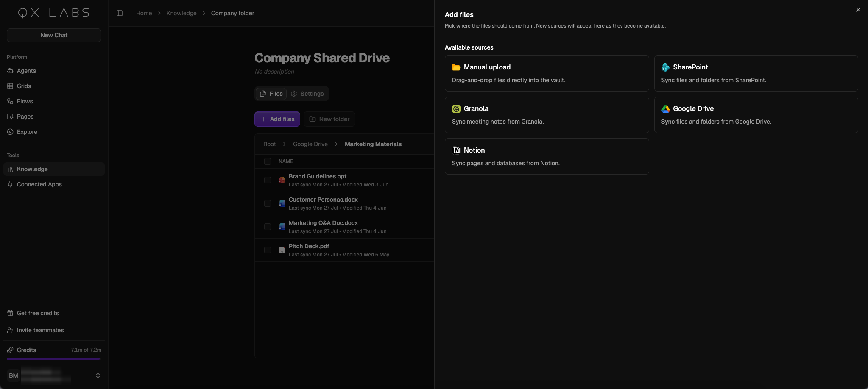Open Brand Guidelines.ppt file name

point(318,176)
